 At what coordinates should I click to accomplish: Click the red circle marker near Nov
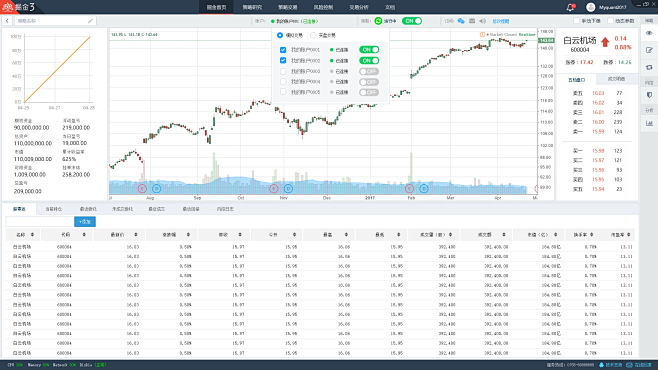click(x=274, y=188)
